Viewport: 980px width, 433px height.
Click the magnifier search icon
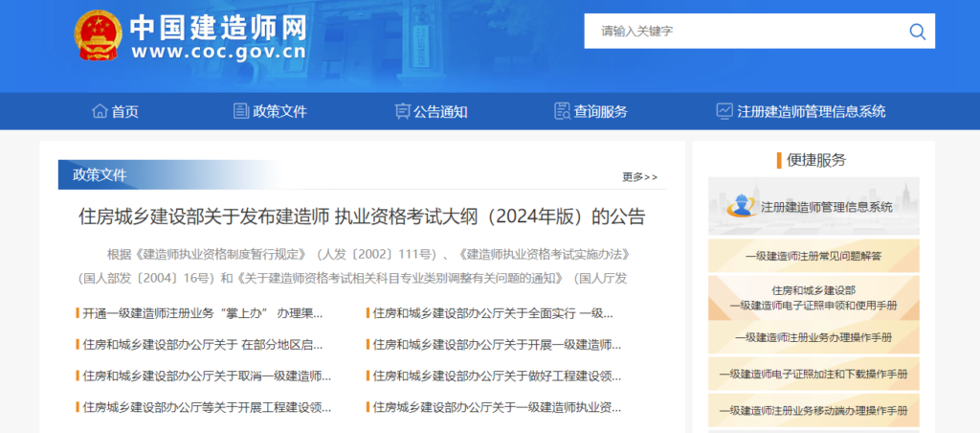click(917, 32)
